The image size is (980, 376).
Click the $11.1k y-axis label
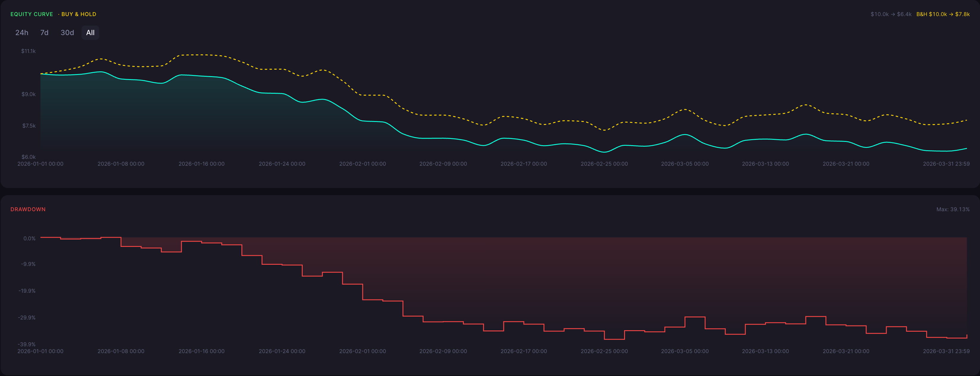28,51
